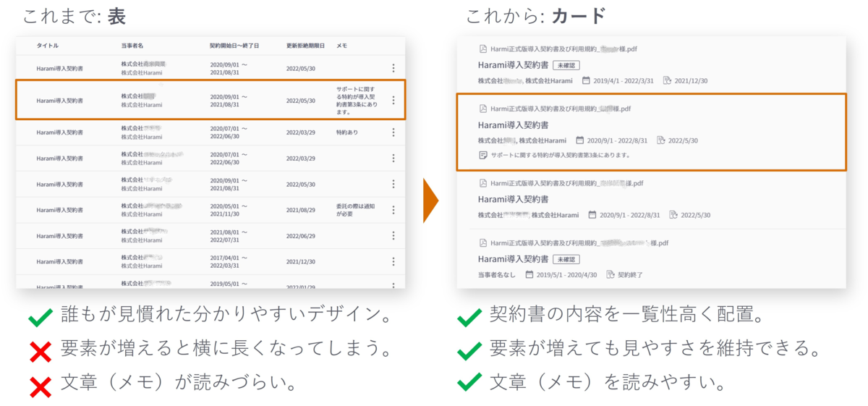Click the メモ column header
This screenshot has height=406, width=868.
coord(341,46)
